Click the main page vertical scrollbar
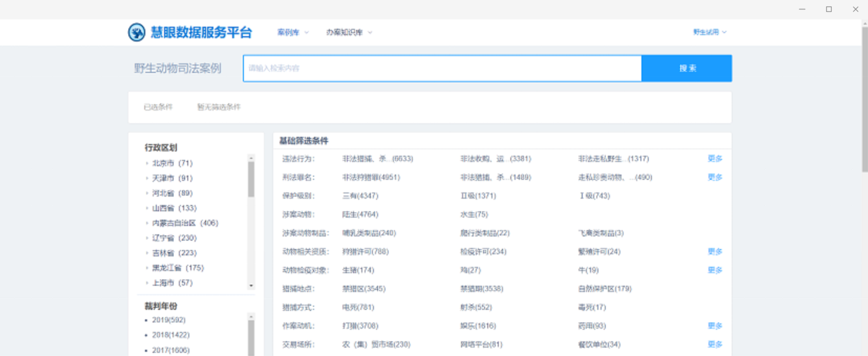Viewport: 868px width, 356px height. [x=864, y=99]
